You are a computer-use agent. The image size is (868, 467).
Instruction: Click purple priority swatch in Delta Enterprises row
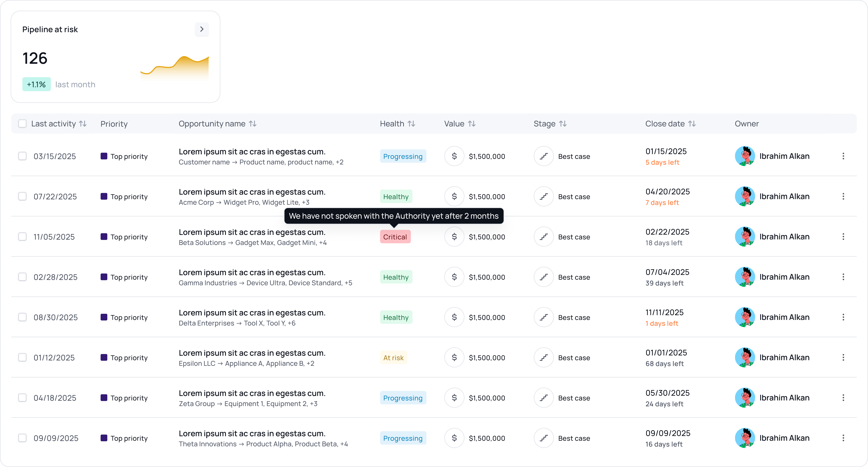(104, 317)
